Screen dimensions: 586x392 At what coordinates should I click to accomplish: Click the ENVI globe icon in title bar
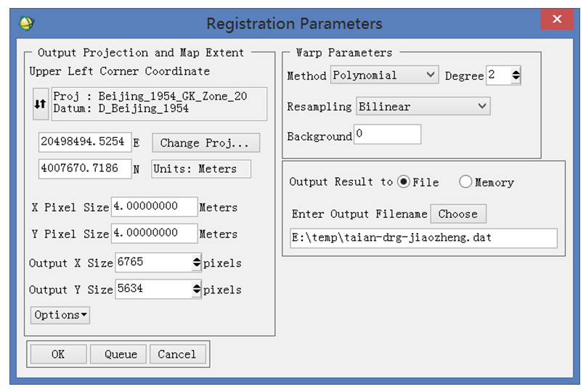tap(27, 23)
